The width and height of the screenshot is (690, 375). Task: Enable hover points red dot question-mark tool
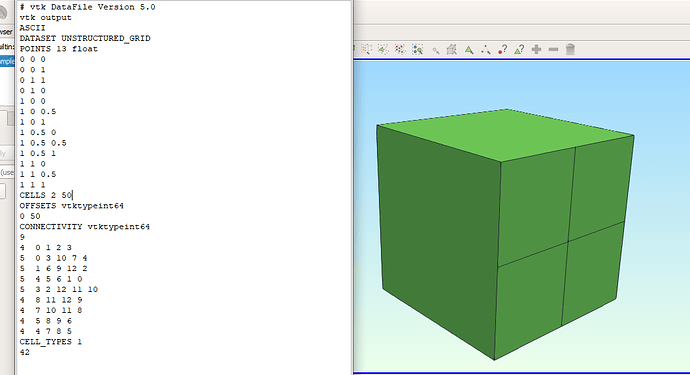503,49
